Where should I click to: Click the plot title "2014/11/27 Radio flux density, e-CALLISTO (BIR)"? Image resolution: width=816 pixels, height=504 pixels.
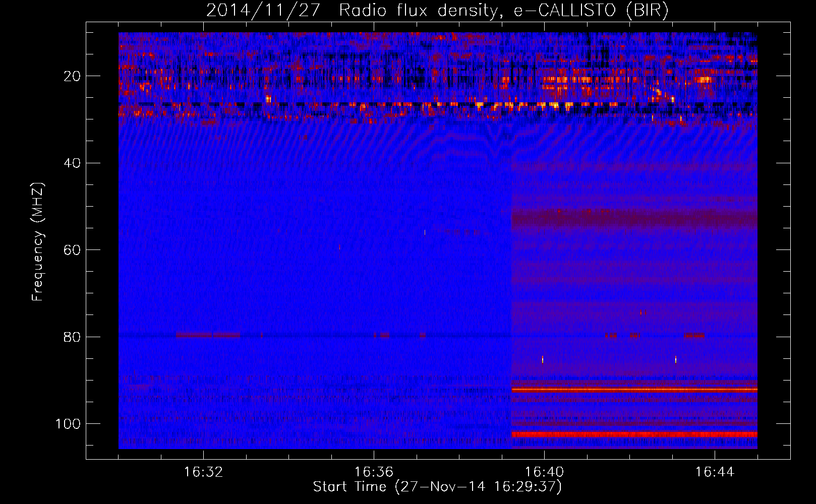coord(437,10)
